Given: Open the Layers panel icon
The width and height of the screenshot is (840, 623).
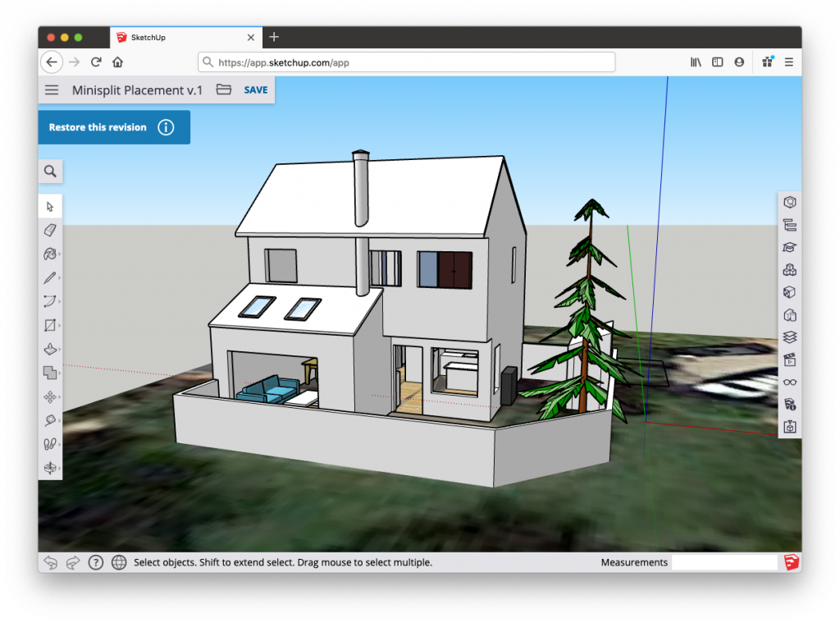Looking at the screenshot, I should 790,337.
